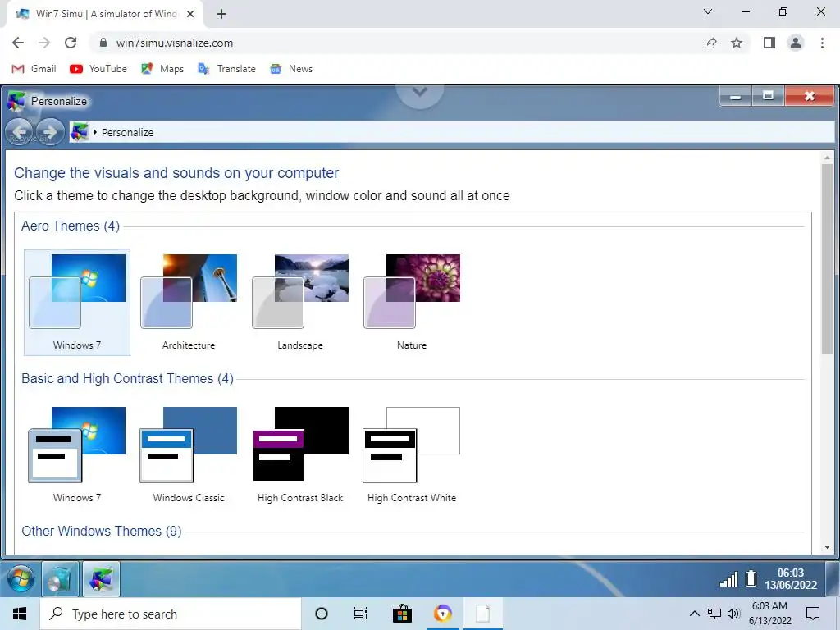Apply the High Contrast Black theme
This screenshot has height=630, width=840.
point(300,454)
